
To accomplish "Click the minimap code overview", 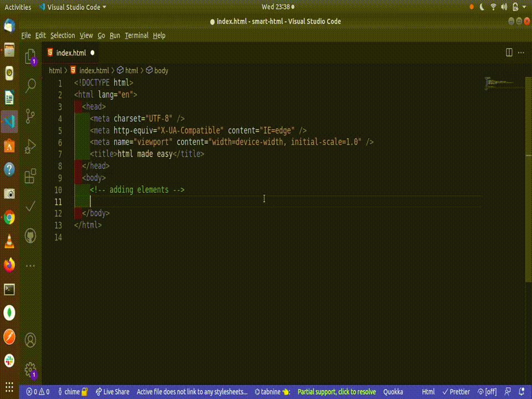I will pos(504,83).
